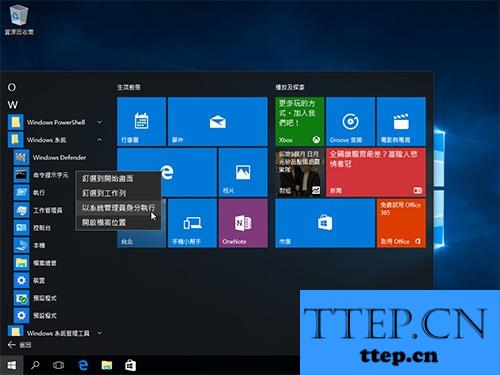Collapse the Windows 系統 folder chevron

point(99,140)
